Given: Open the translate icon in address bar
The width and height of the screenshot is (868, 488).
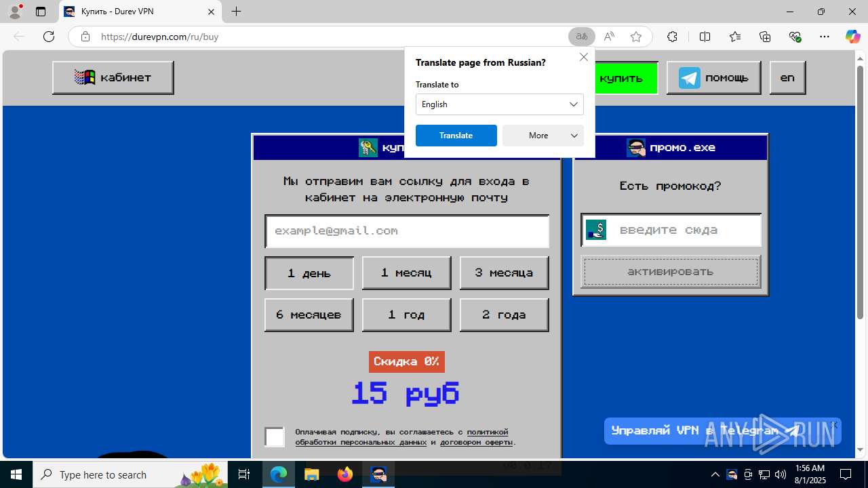Looking at the screenshot, I should (x=582, y=37).
